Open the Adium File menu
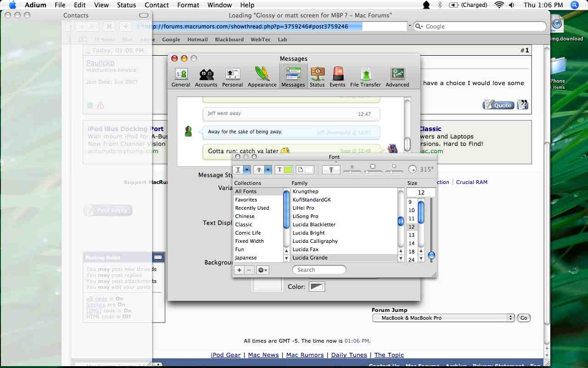Viewport: 588px width, 368px height. [x=60, y=5]
